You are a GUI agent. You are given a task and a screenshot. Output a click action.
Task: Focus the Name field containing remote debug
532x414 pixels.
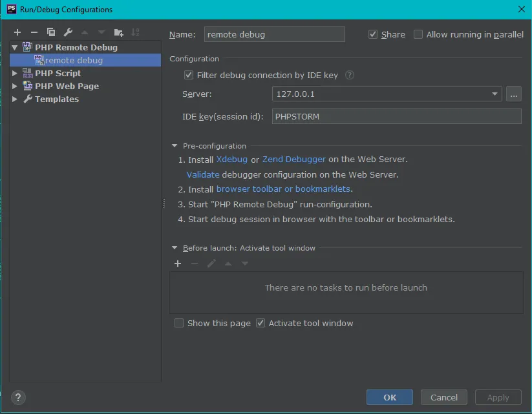pos(275,34)
